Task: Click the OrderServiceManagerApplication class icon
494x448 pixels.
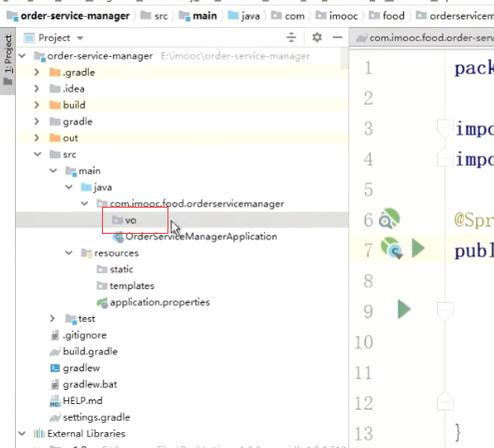Action: click(119, 237)
